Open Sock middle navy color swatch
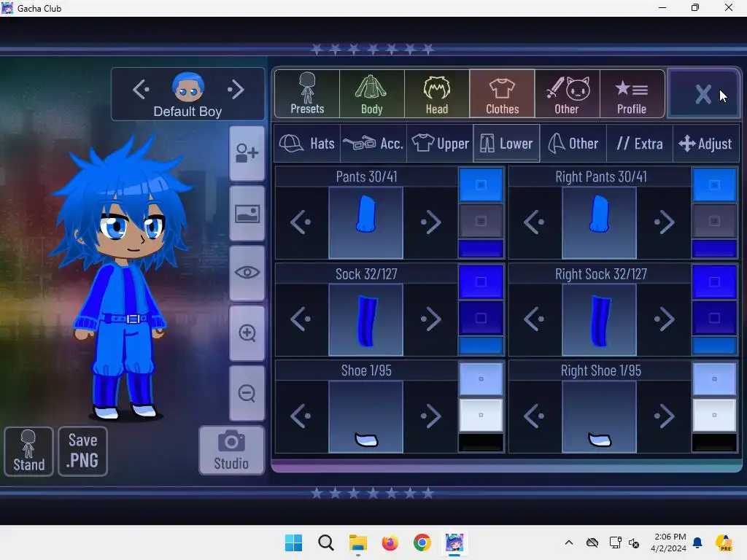Image resolution: width=747 pixels, height=560 pixels. point(481,318)
